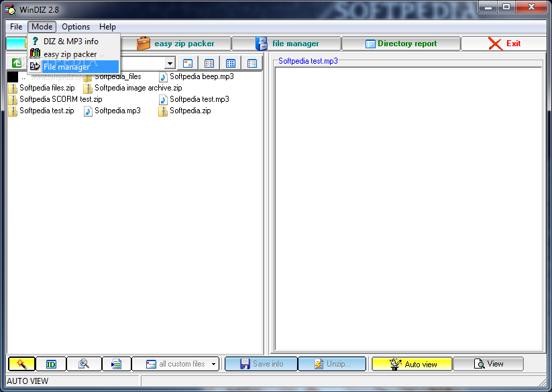
Task: Click the ID tag button
Action: click(x=51, y=364)
